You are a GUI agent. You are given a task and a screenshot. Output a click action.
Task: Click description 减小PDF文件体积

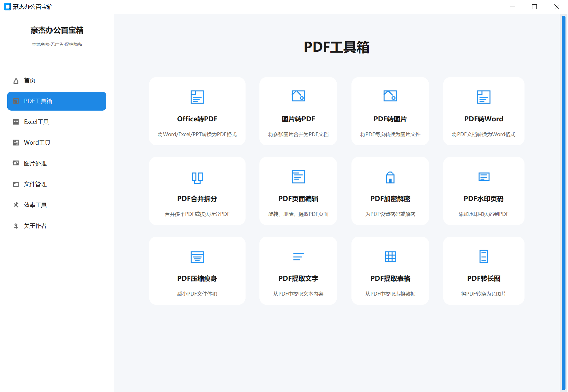[197, 294]
